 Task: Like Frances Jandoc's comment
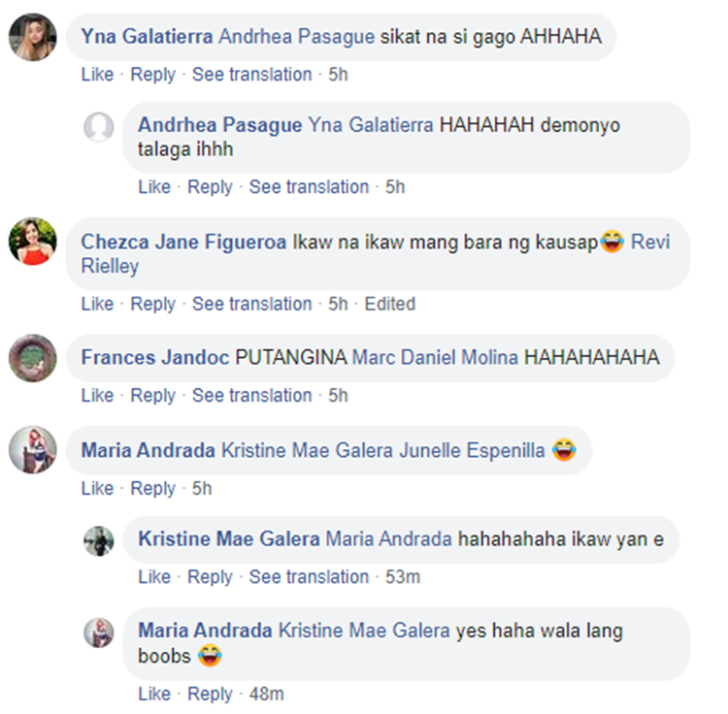tap(97, 395)
